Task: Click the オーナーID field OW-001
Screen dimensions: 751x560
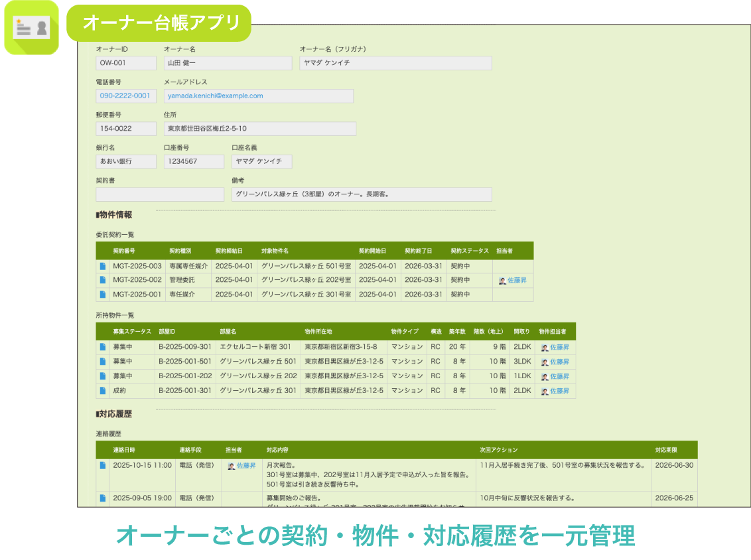Action: pos(126,63)
